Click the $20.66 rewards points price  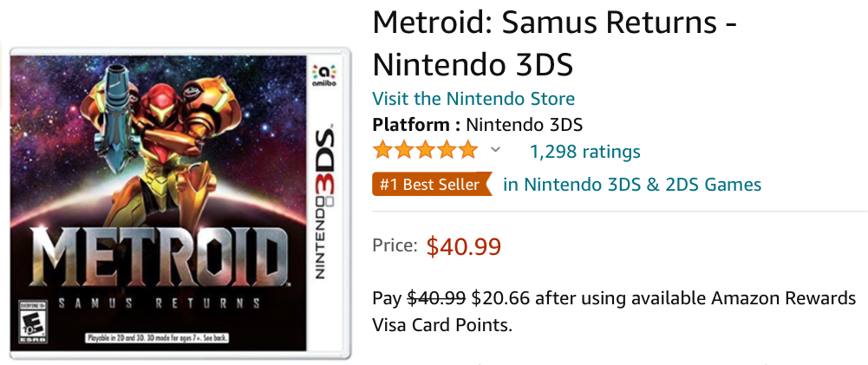point(500,298)
